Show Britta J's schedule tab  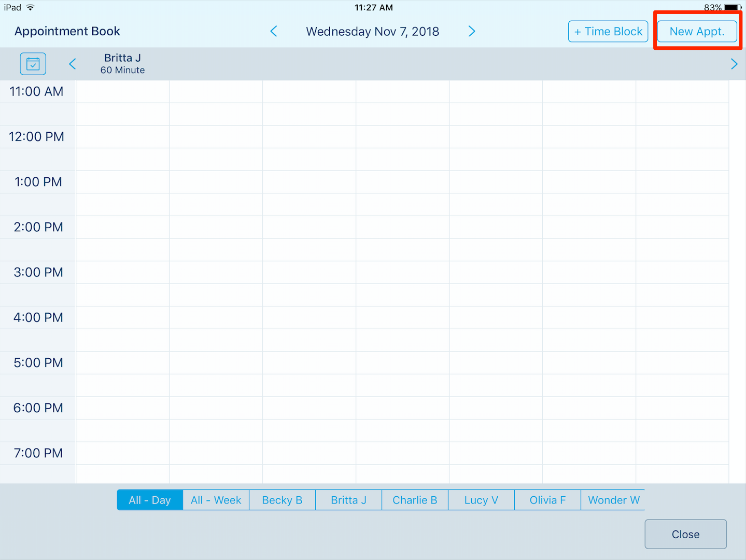pyautogui.click(x=348, y=500)
